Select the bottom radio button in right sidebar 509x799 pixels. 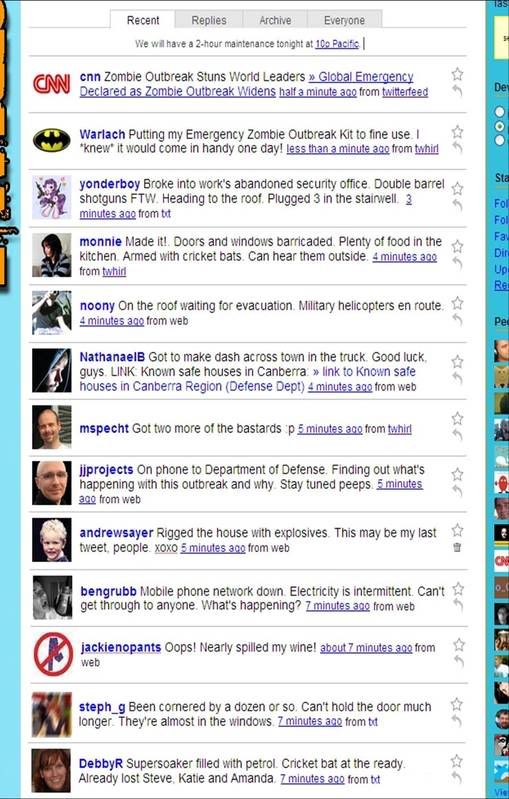500,140
